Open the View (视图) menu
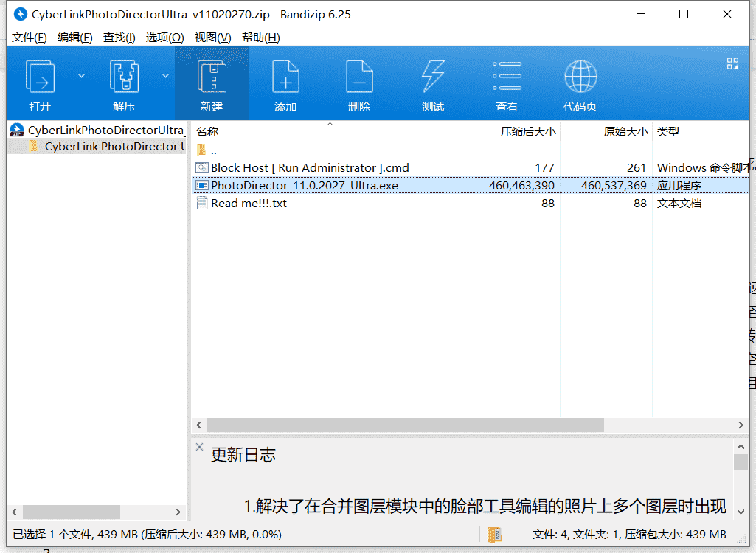This screenshot has width=756, height=553. tap(212, 38)
